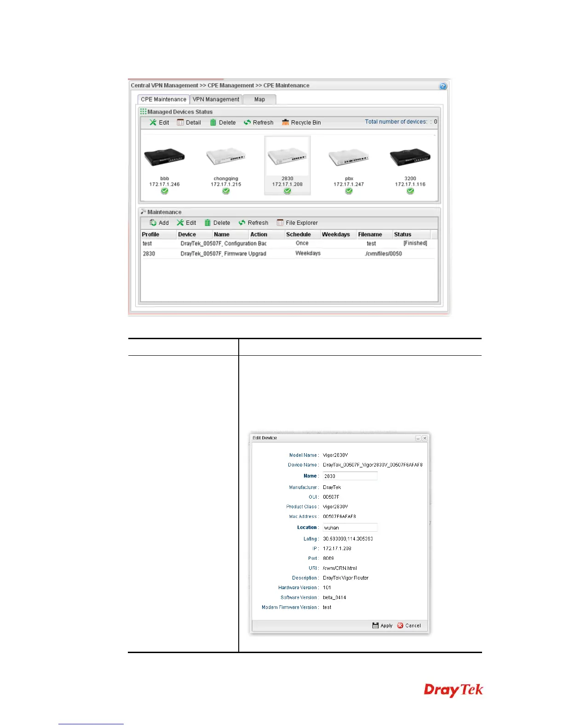
Task: Open the VPN Management tab
Action: (216, 99)
